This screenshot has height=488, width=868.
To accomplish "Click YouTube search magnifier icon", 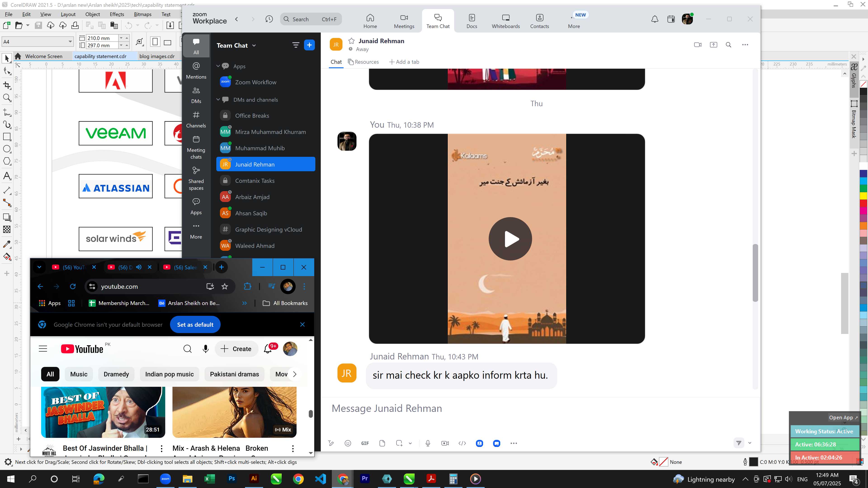I will (x=188, y=349).
